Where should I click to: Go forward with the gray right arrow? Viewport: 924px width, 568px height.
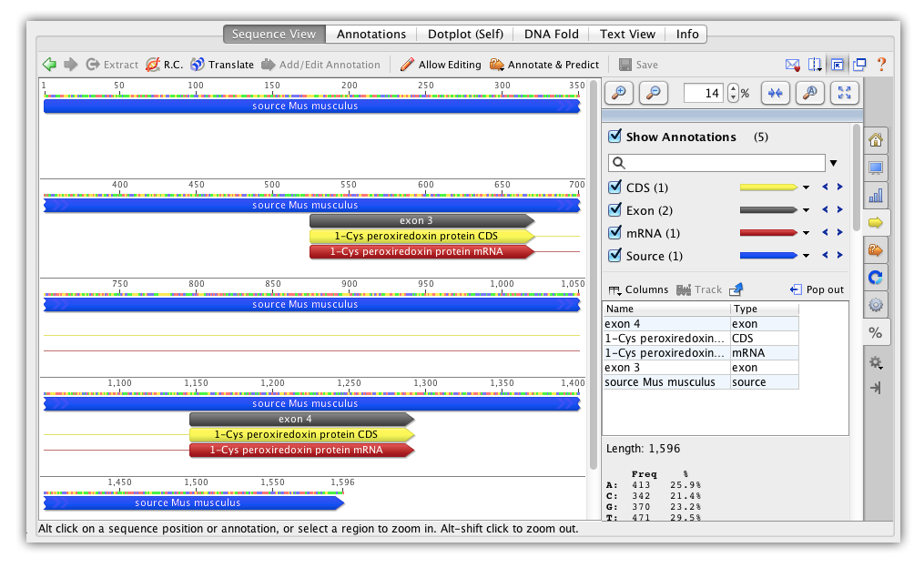(x=71, y=65)
